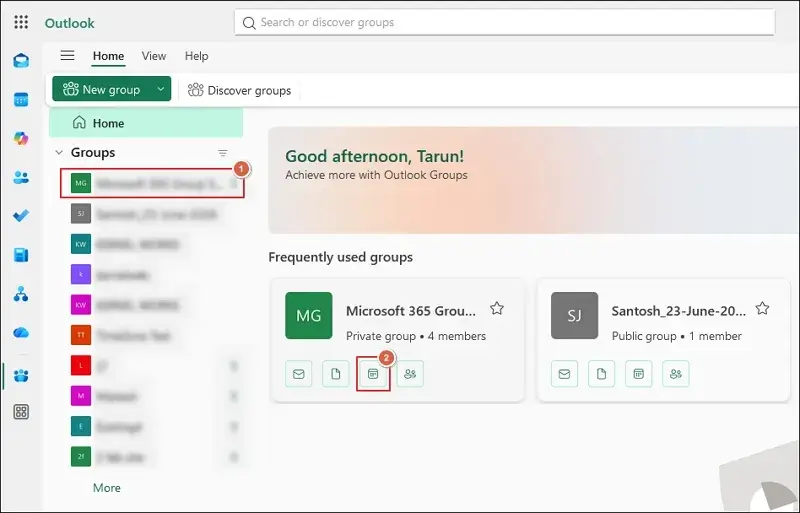Click the Frequently used groups heading
800x513 pixels.
coord(341,257)
